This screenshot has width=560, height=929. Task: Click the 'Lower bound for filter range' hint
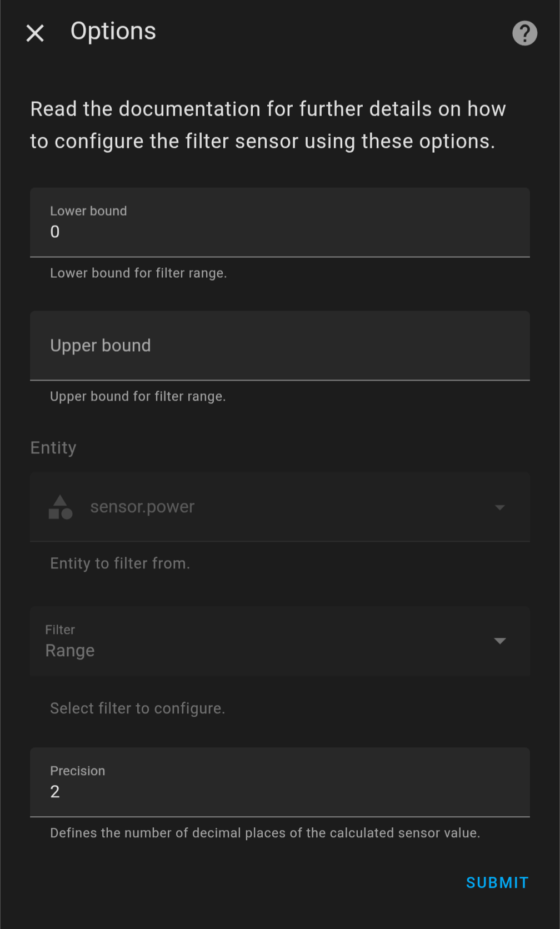coord(138,273)
